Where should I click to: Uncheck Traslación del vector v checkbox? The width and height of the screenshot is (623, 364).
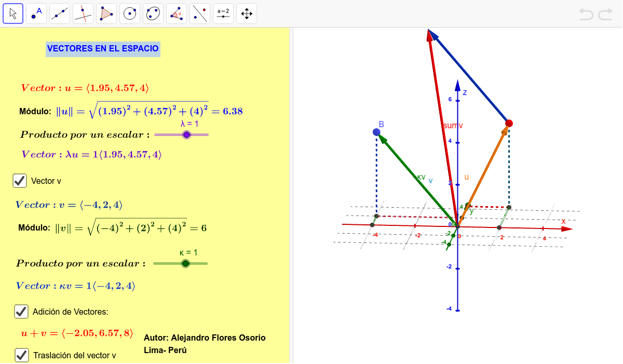[x=22, y=355]
